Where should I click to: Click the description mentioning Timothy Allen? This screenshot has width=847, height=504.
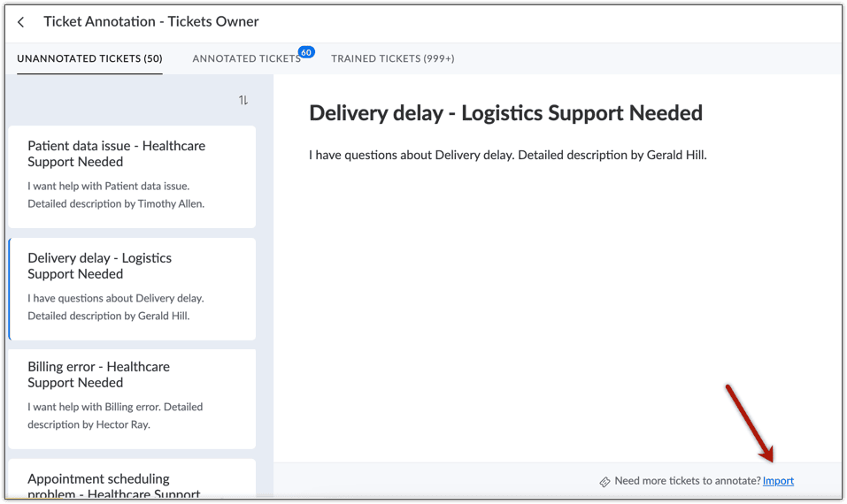[x=116, y=195]
